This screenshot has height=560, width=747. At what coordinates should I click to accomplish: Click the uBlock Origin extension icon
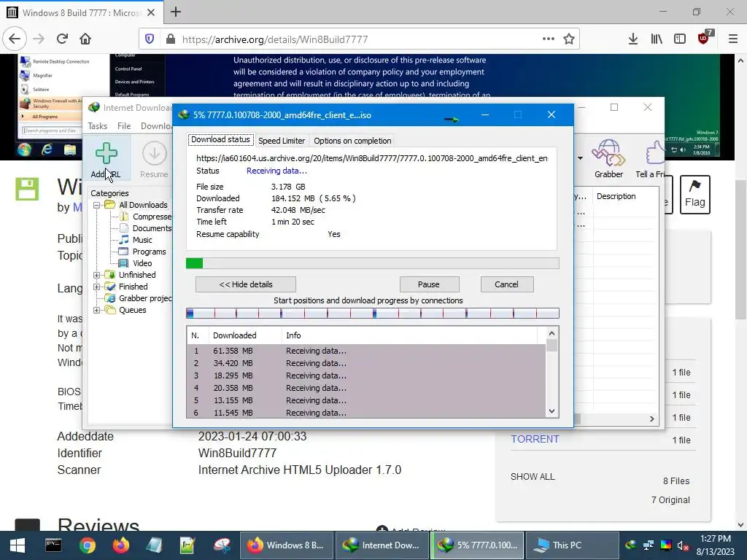click(x=705, y=38)
